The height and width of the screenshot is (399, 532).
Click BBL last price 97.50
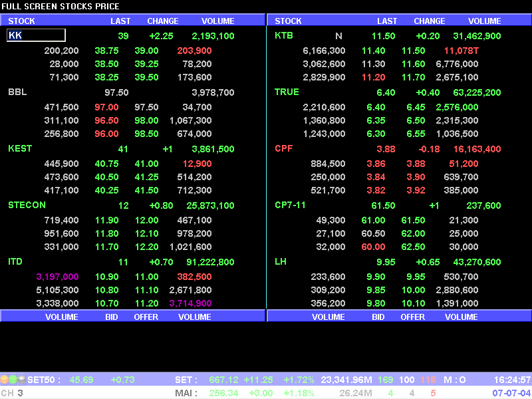click(x=116, y=92)
